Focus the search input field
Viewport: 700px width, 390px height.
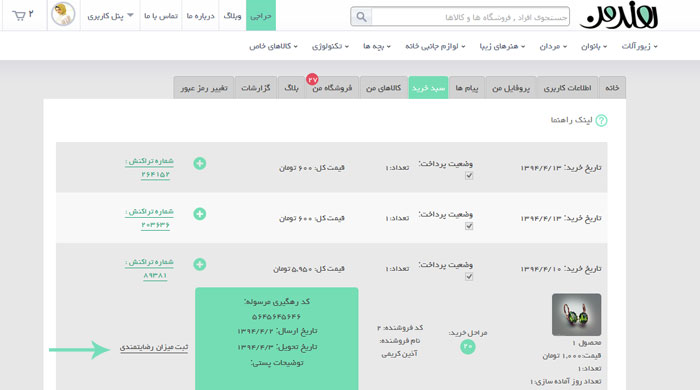(470, 17)
